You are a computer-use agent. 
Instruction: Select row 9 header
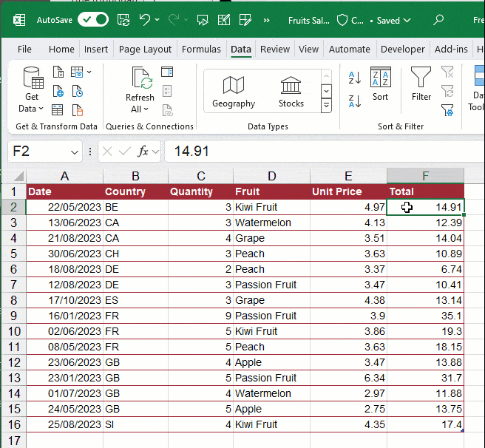(13, 316)
